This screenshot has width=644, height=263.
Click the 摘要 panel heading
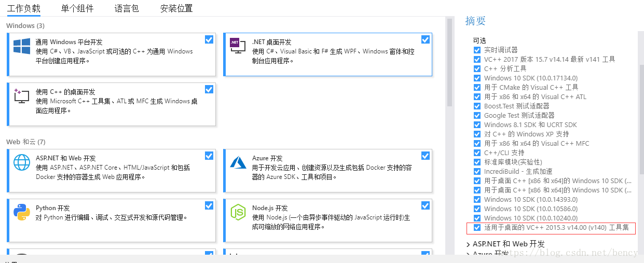coord(475,21)
